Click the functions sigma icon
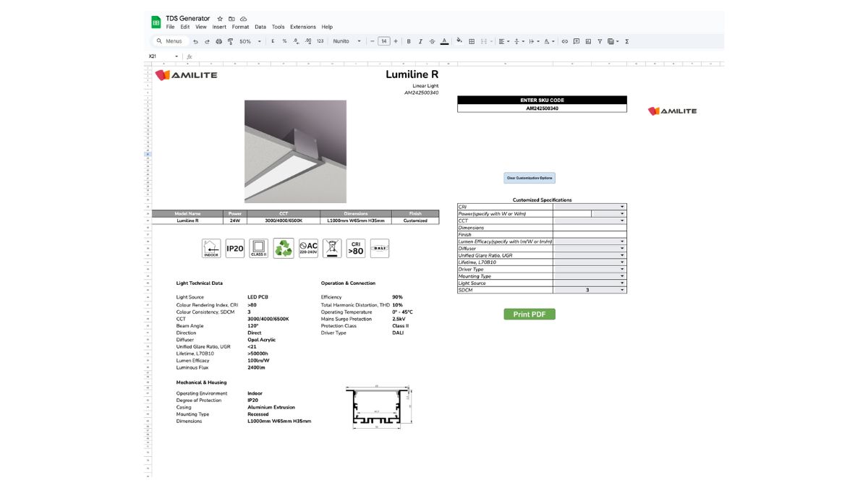This screenshot has height=488, width=868. tap(626, 41)
